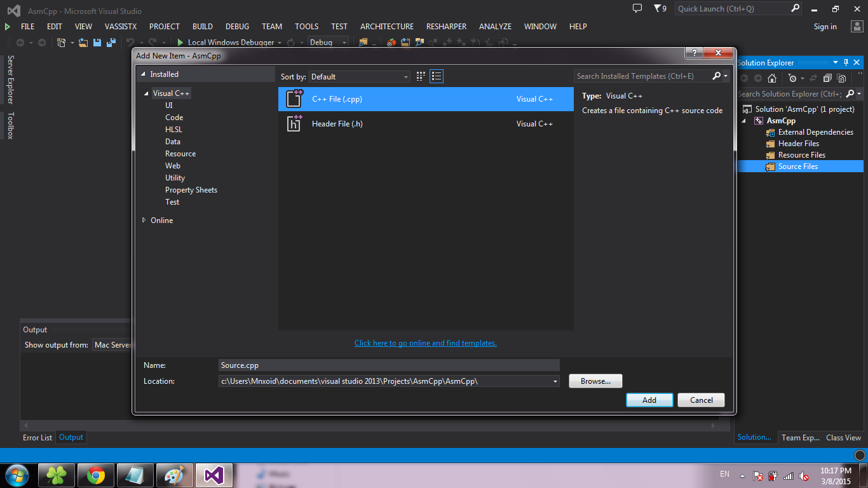Viewport: 868px width, 488px height.
Task: Collapse the Visual C++ category node
Action: coord(147,93)
